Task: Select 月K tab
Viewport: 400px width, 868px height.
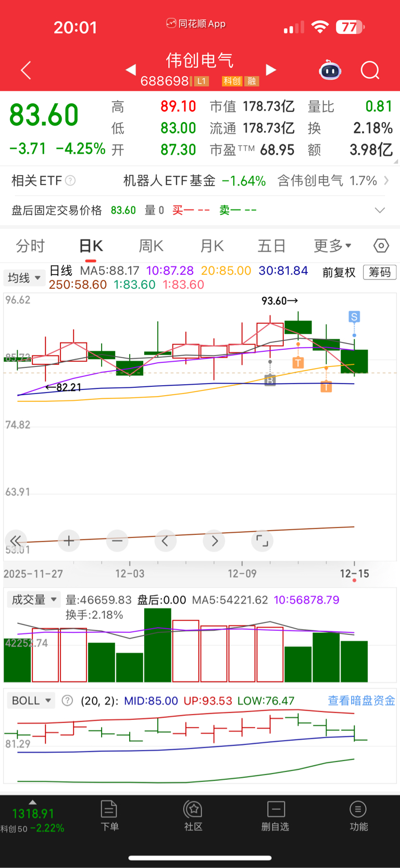Action: click(212, 246)
